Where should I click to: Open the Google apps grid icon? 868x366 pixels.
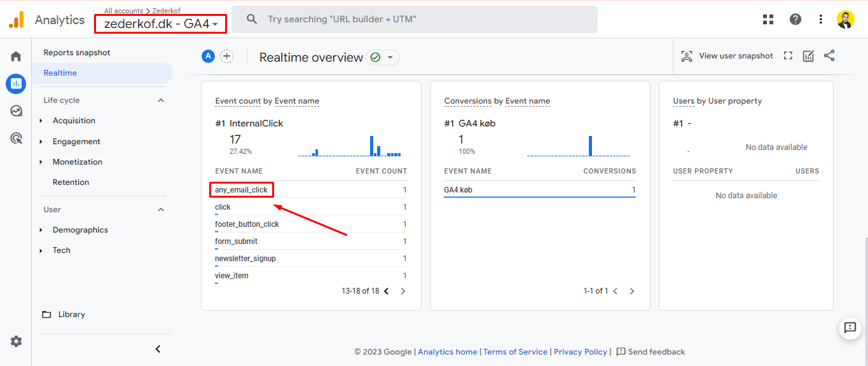coord(769,20)
